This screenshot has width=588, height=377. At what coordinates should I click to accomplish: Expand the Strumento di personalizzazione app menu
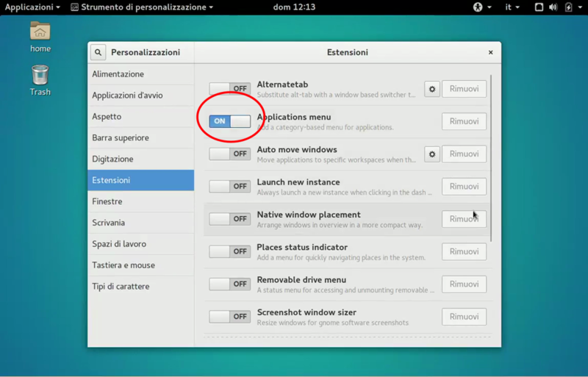point(142,7)
